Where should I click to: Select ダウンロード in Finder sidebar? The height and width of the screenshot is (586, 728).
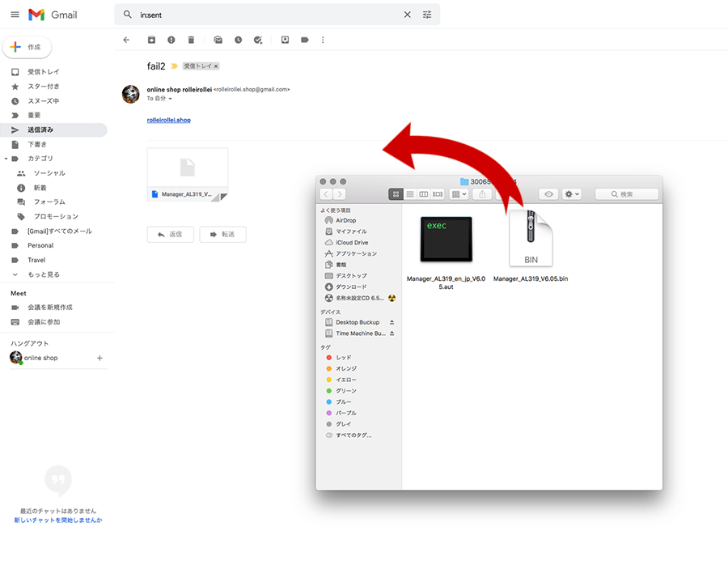351,287
